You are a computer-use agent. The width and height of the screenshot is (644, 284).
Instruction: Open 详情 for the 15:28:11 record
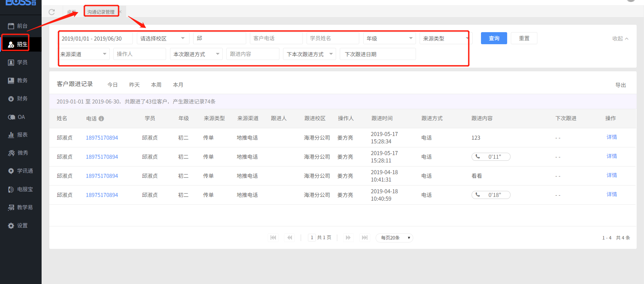(611, 156)
